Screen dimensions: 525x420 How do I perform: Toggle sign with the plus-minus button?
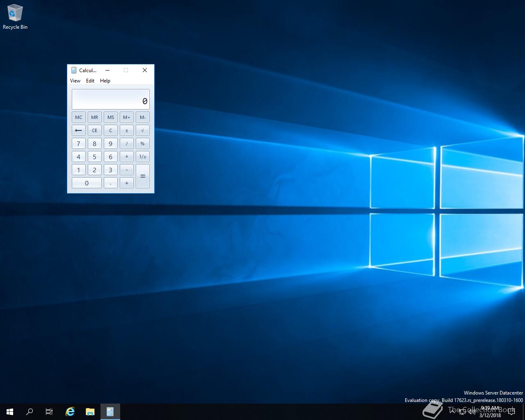point(127,130)
